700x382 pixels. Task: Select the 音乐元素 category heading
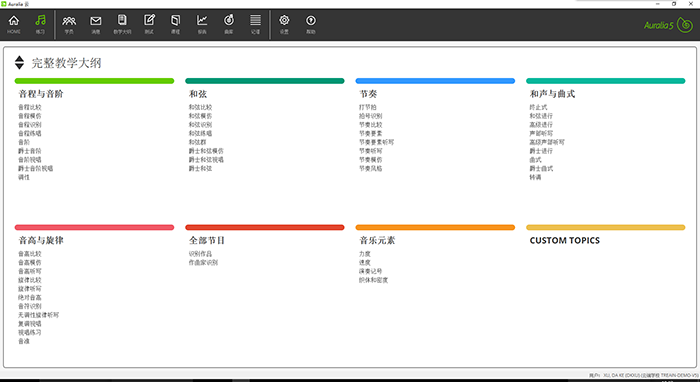pos(377,240)
